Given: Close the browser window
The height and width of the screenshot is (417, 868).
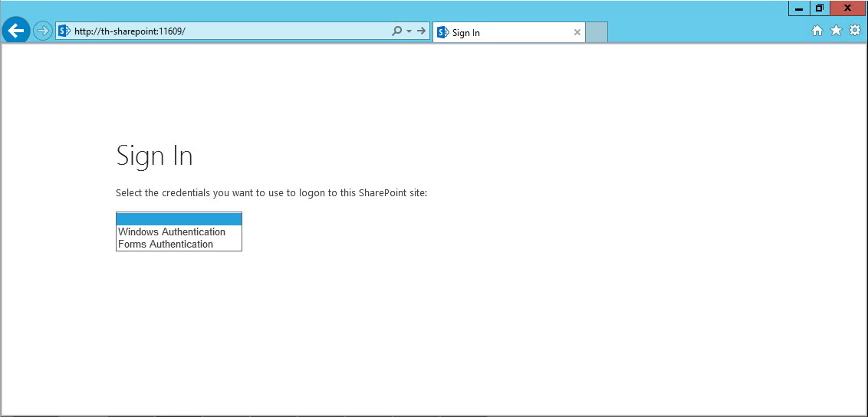Looking at the screenshot, I should click(x=847, y=8).
